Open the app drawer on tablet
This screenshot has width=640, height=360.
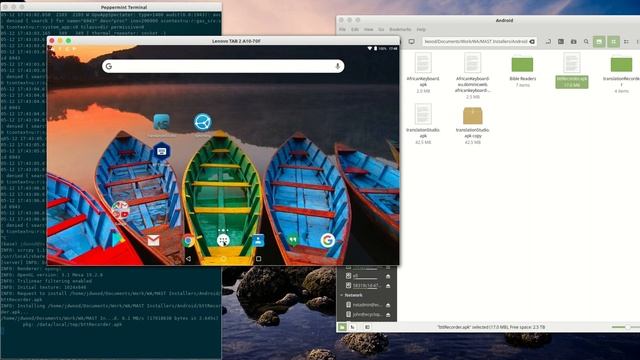click(x=223, y=240)
